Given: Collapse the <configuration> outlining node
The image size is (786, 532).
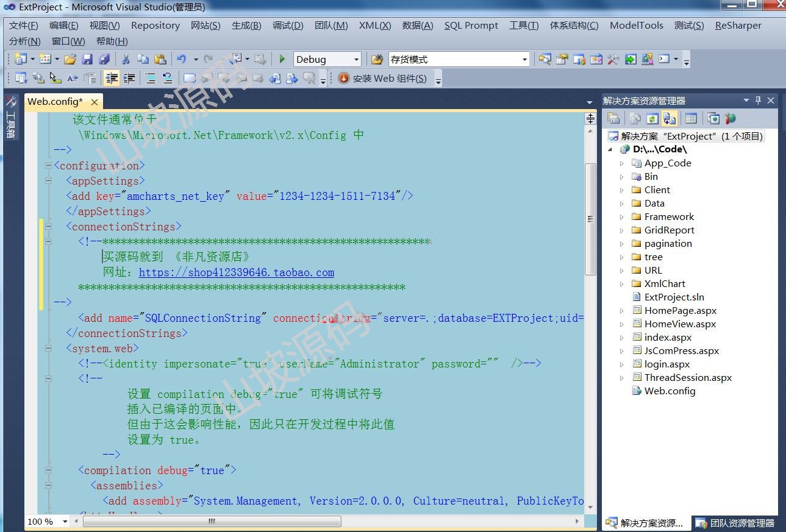Looking at the screenshot, I should (49, 166).
